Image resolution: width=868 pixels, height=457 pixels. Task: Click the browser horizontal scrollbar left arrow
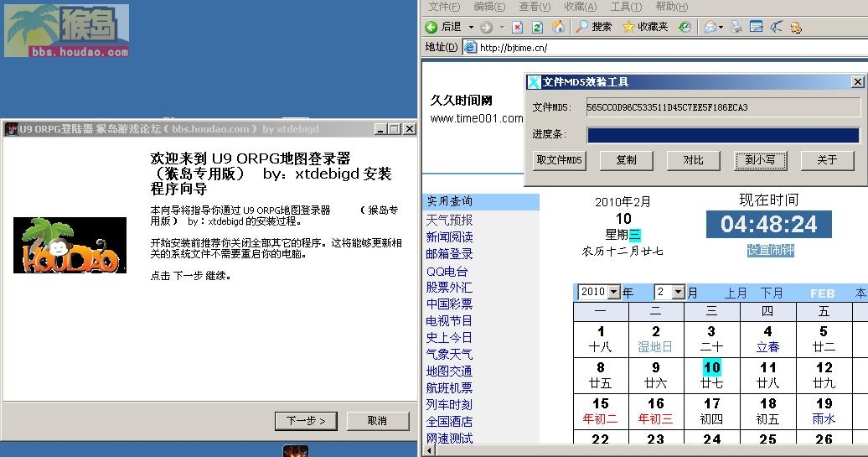coord(428,450)
